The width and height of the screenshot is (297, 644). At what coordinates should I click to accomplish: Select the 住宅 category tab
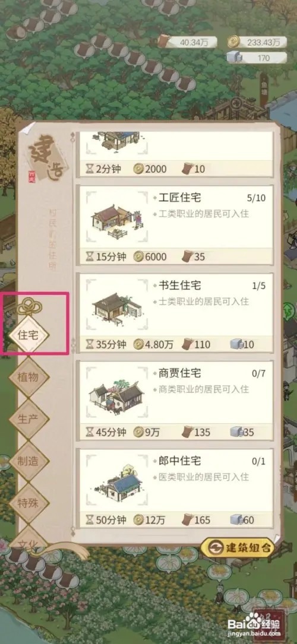29,334
